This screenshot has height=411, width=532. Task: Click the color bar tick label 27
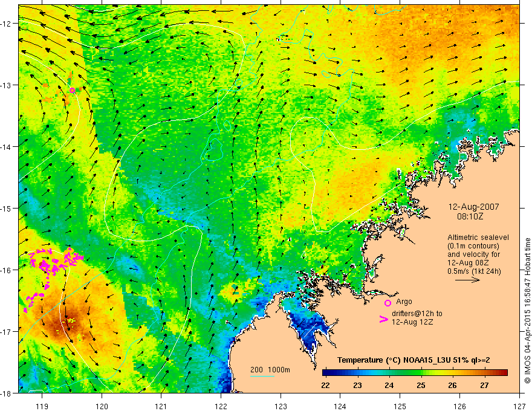click(484, 385)
